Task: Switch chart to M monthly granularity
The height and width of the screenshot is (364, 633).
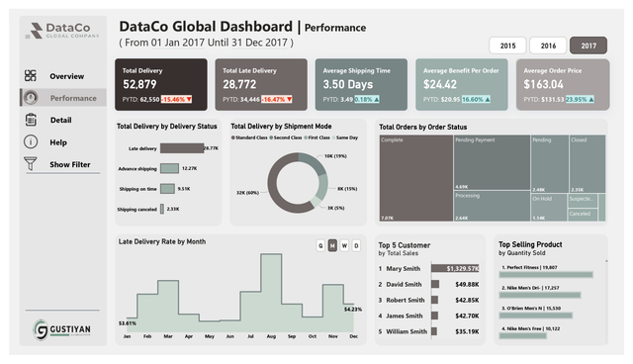Action: (x=332, y=245)
